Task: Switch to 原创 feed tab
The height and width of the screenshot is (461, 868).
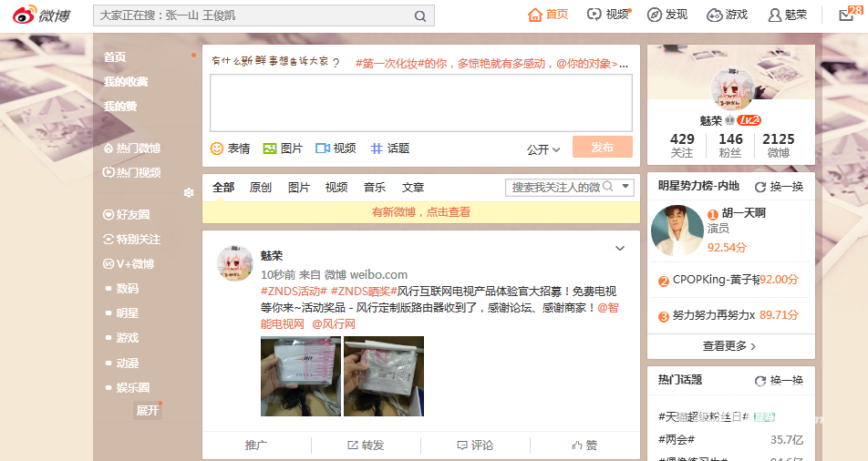Action: click(260, 187)
